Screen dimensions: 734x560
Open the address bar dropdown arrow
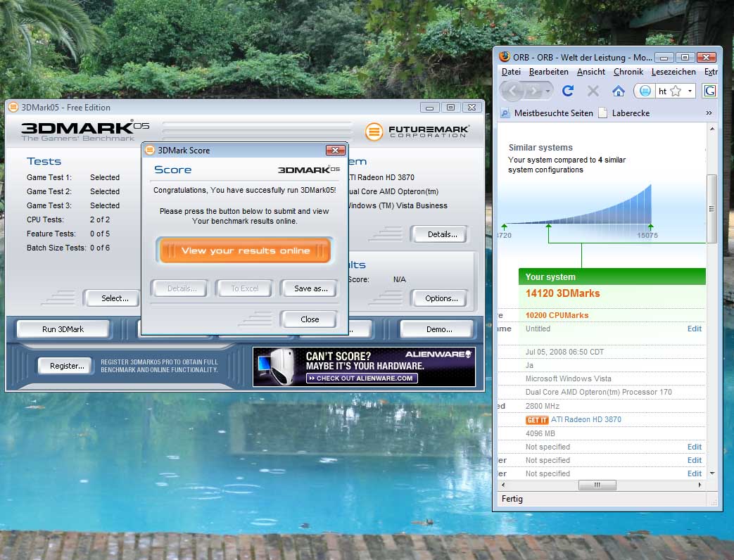(690, 91)
